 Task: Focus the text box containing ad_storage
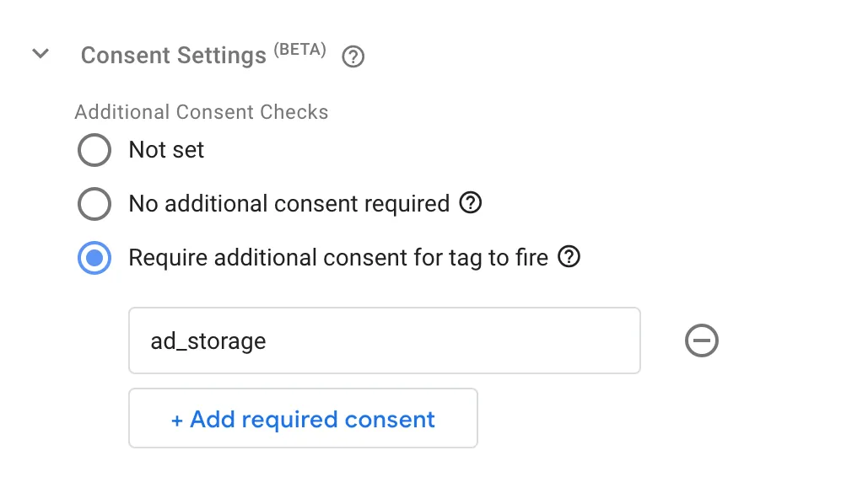[385, 340]
